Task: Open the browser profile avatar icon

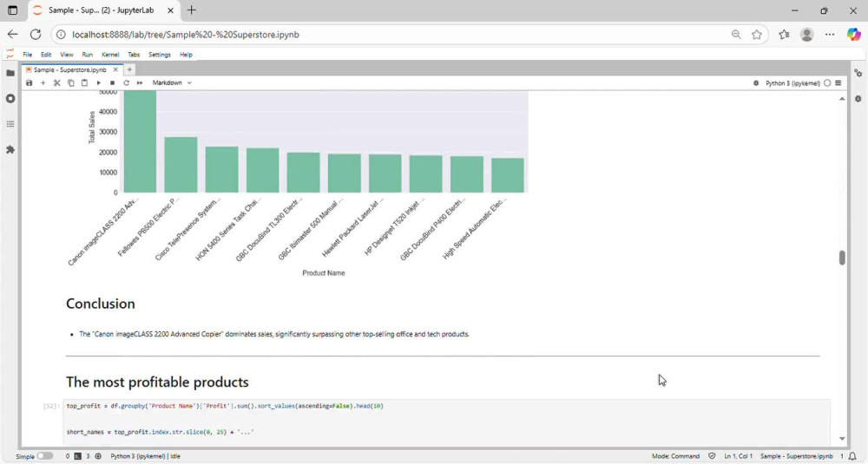Action: click(806, 35)
